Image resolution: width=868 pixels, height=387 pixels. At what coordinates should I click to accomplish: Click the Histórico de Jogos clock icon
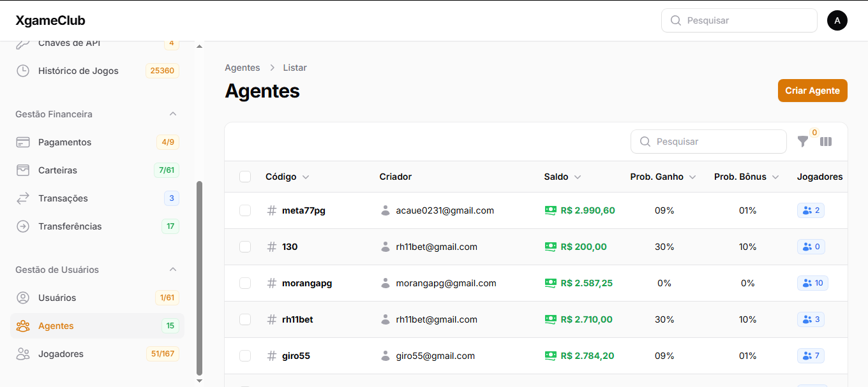tap(23, 70)
